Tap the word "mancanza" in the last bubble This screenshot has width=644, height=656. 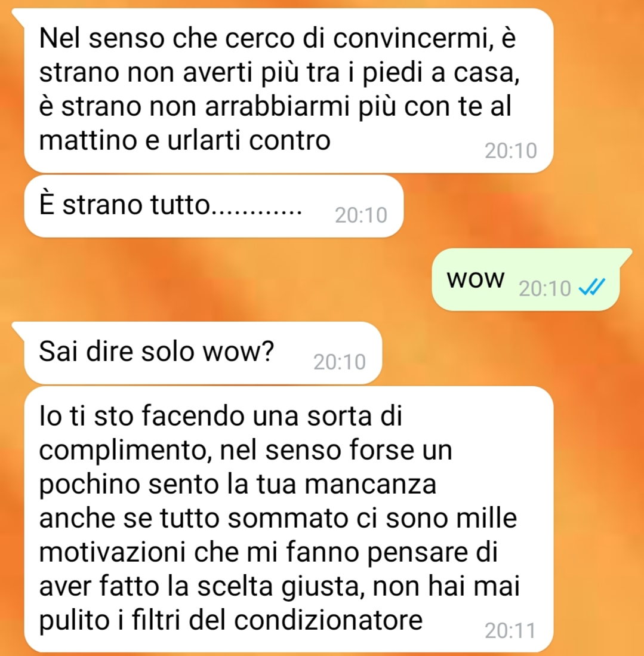point(370,485)
